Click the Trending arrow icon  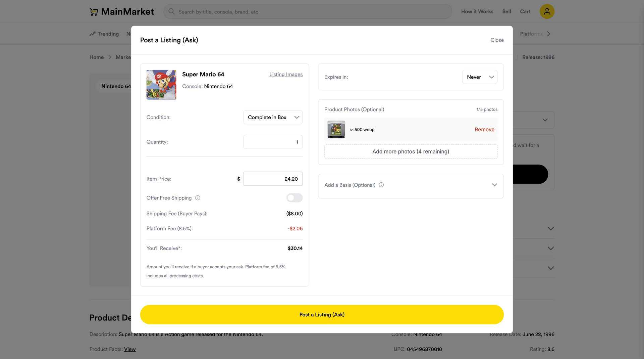[x=92, y=34]
